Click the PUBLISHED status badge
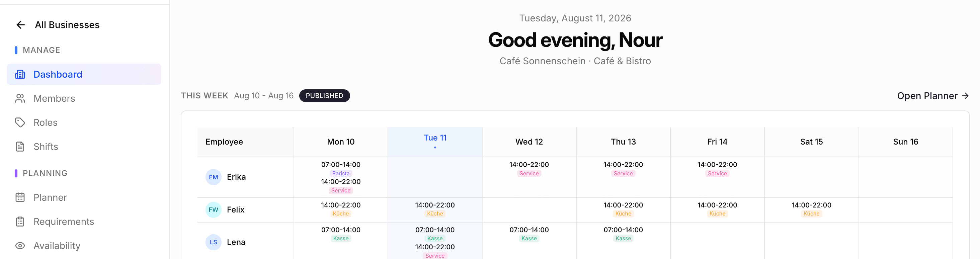 pos(325,96)
